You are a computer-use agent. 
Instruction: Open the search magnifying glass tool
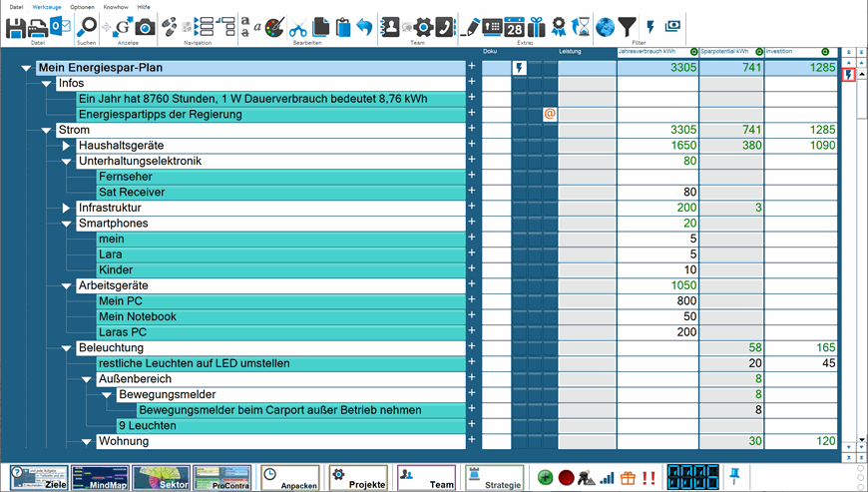point(87,27)
